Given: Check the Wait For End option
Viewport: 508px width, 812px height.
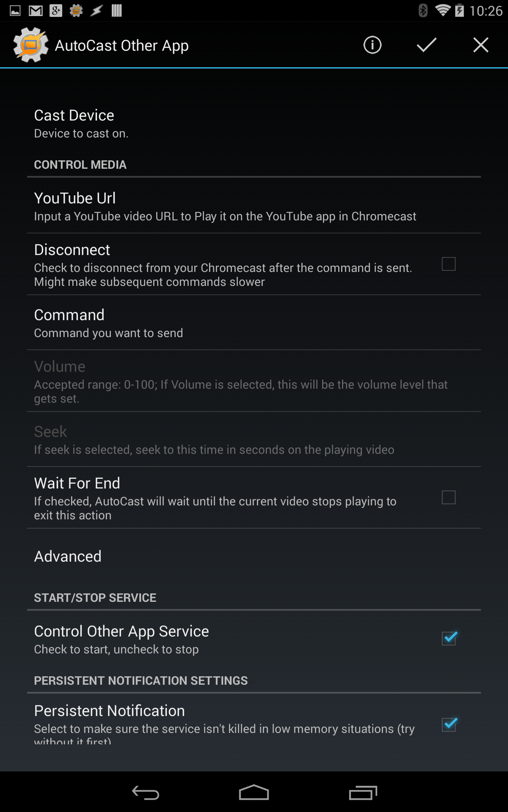Looking at the screenshot, I should (449, 497).
